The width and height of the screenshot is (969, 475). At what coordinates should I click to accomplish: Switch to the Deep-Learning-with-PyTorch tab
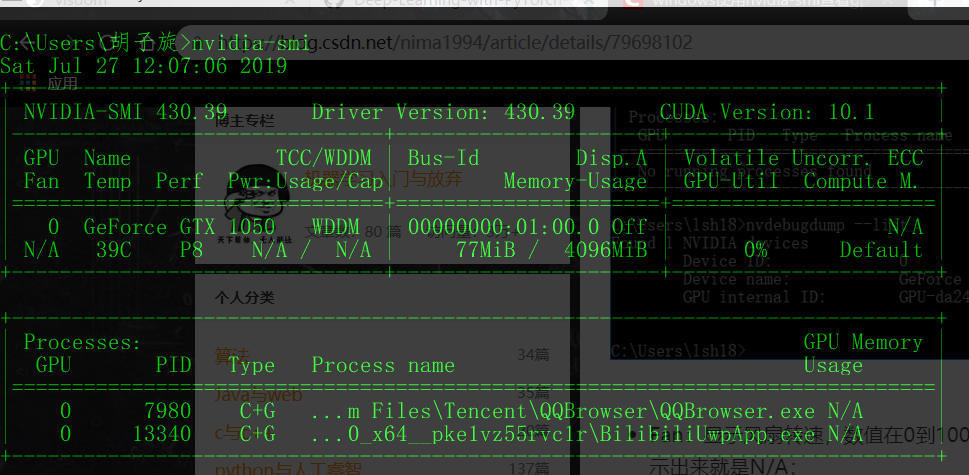[460, 2]
